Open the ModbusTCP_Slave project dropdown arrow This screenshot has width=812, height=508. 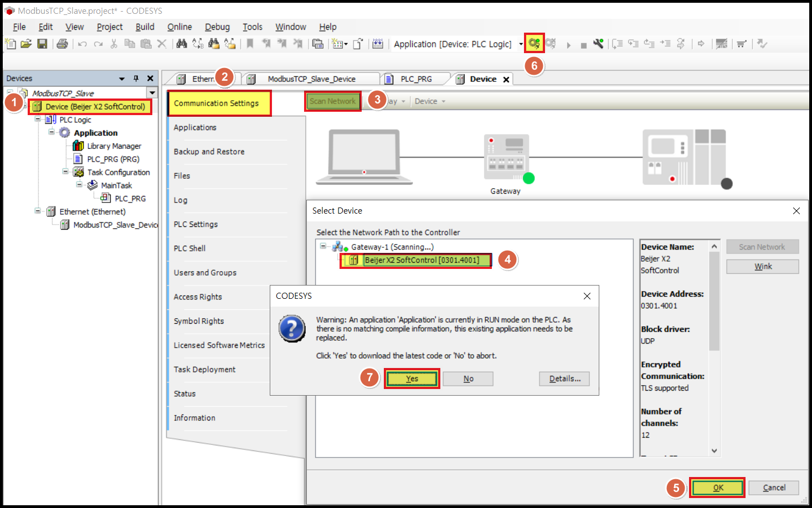coord(152,93)
